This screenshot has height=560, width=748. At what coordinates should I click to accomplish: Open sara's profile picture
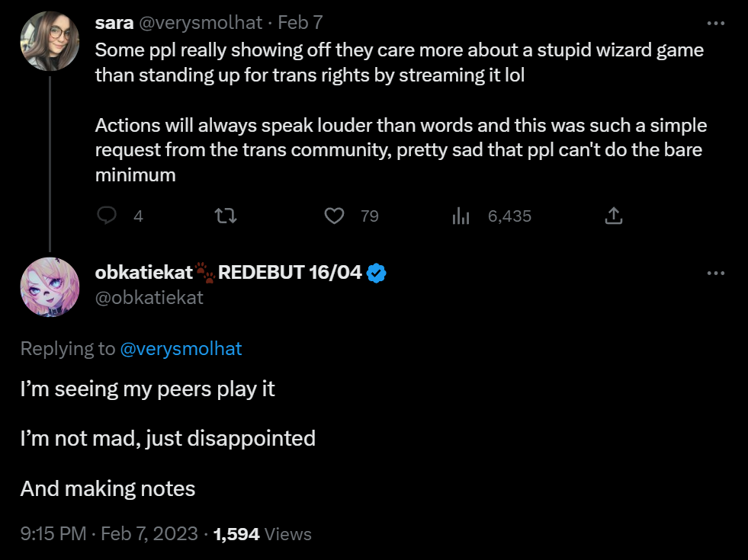pyautogui.click(x=50, y=41)
